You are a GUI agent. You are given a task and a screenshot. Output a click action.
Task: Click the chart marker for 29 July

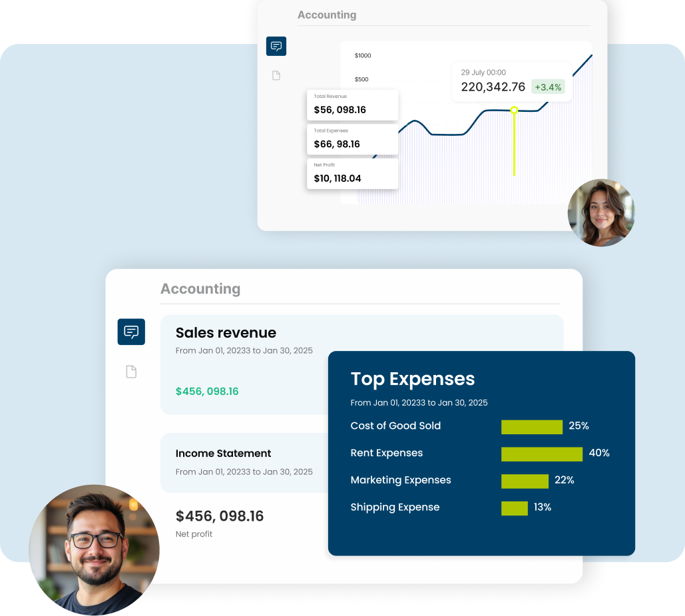(514, 111)
